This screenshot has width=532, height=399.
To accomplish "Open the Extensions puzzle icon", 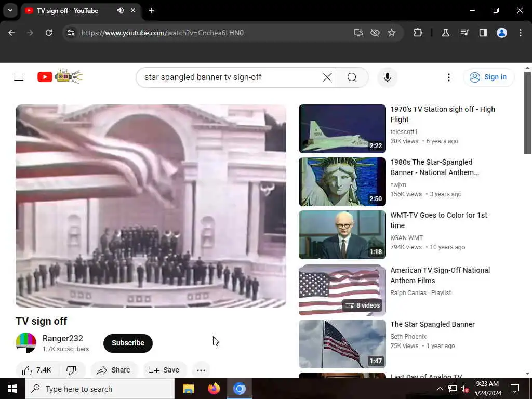I will coord(418,33).
